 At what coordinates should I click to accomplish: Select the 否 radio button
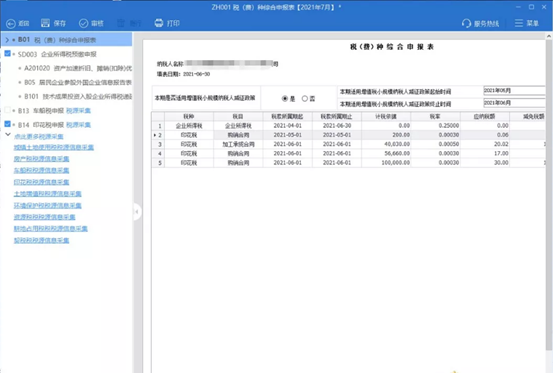click(x=305, y=99)
